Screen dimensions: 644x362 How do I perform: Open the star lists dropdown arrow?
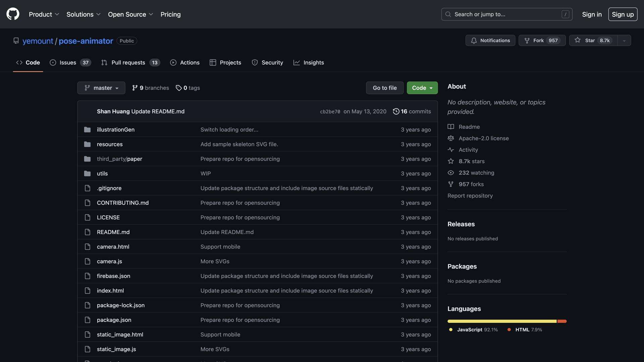pos(624,41)
